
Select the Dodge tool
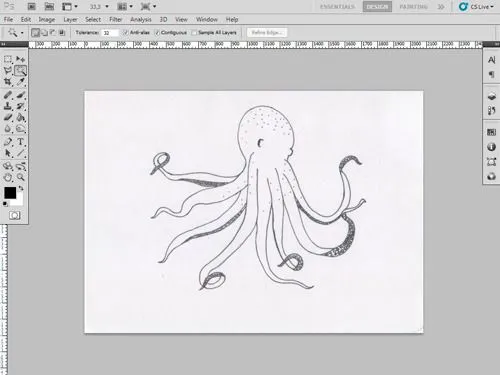pos(20,128)
